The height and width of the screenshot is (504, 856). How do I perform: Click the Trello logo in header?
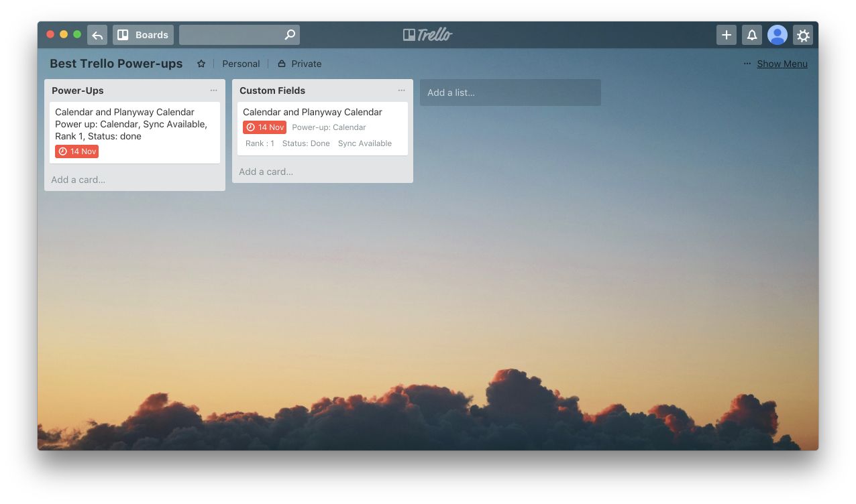[428, 35]
